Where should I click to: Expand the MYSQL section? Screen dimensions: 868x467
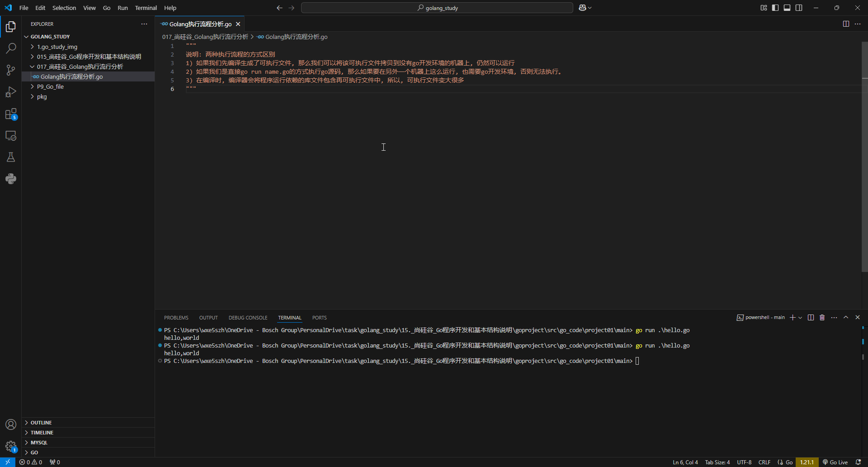88,443
